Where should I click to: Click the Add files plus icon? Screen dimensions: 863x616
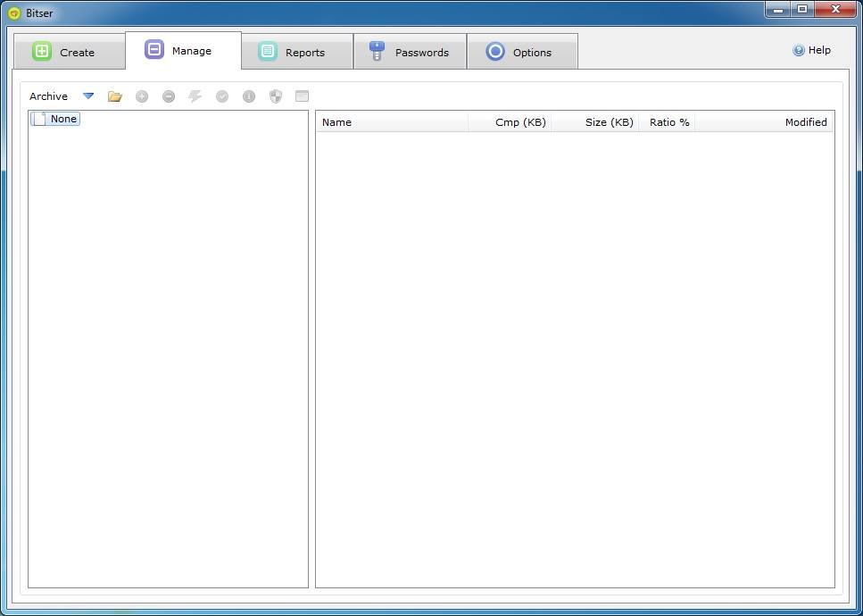(x=141, y=96)
